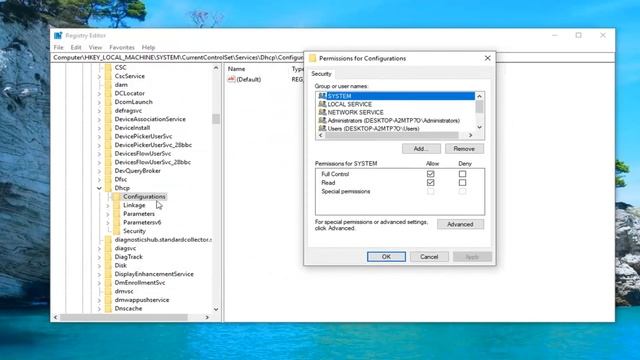Click the Administrators group icon

[x=322, y=120]
